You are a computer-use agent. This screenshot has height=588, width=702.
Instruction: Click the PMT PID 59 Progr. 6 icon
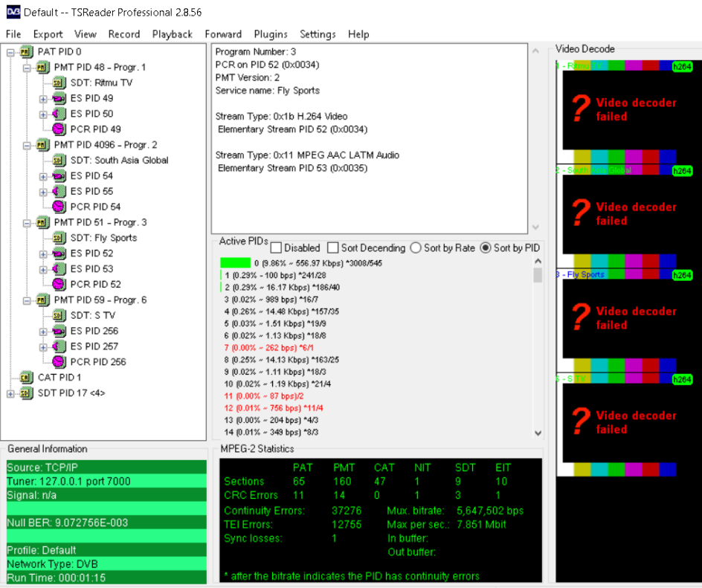(42, 300)
